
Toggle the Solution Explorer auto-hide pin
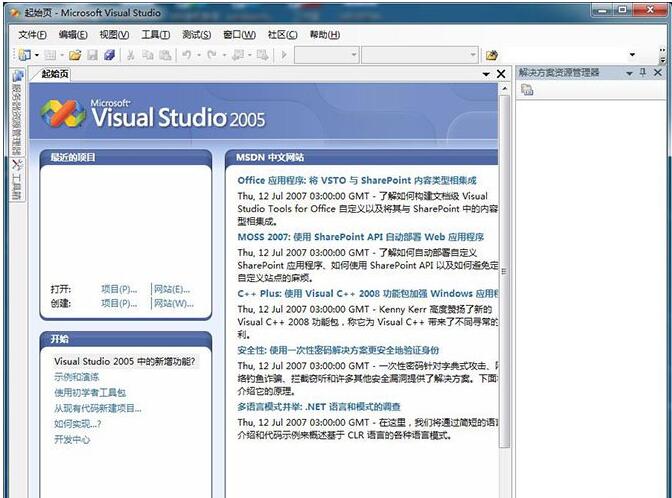pyautogui.click(x=642, y=73)
